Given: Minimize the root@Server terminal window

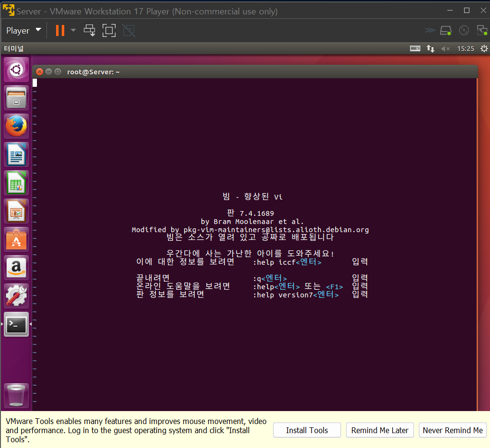Looking at the screenshot, I should [48, 71].
